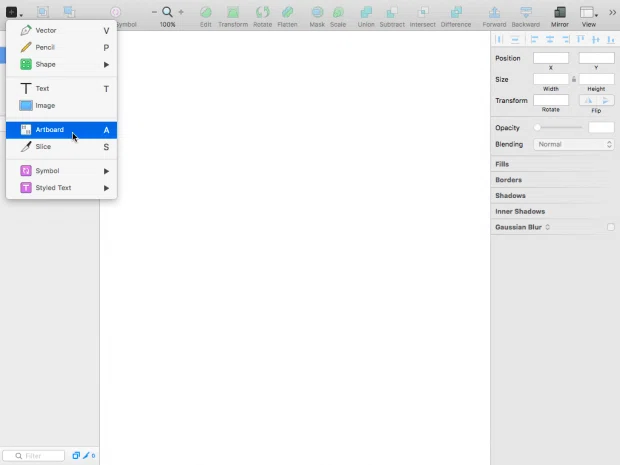Click distribute vertically icon in inspector

pyautogui.click(x=515, y=40)
